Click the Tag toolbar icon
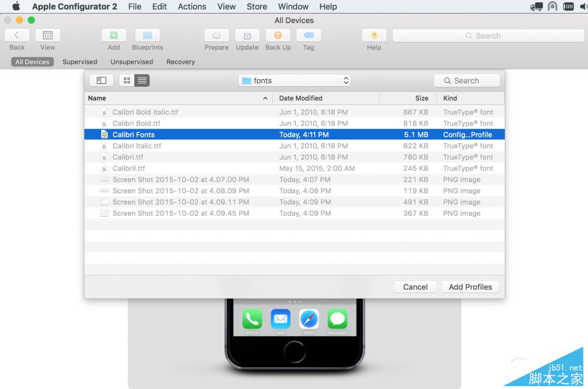Screen dimensions: 588x389 coord(308,35)
